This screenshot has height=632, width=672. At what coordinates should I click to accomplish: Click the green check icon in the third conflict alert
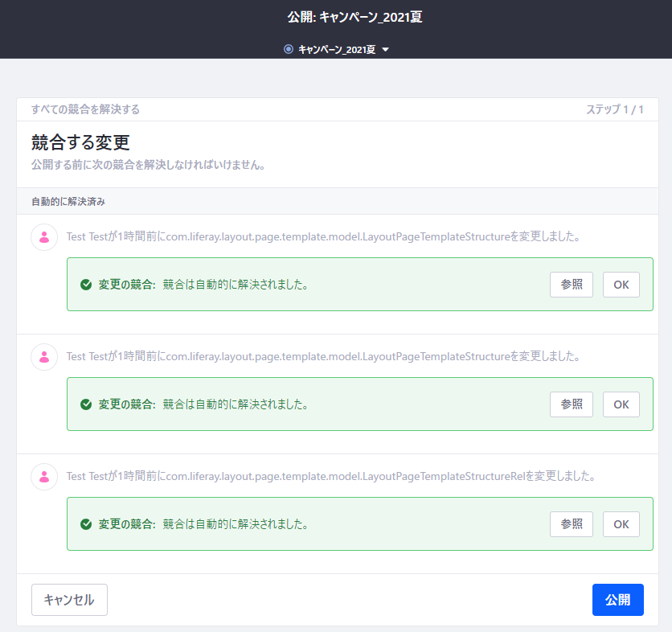pos(86,524)
